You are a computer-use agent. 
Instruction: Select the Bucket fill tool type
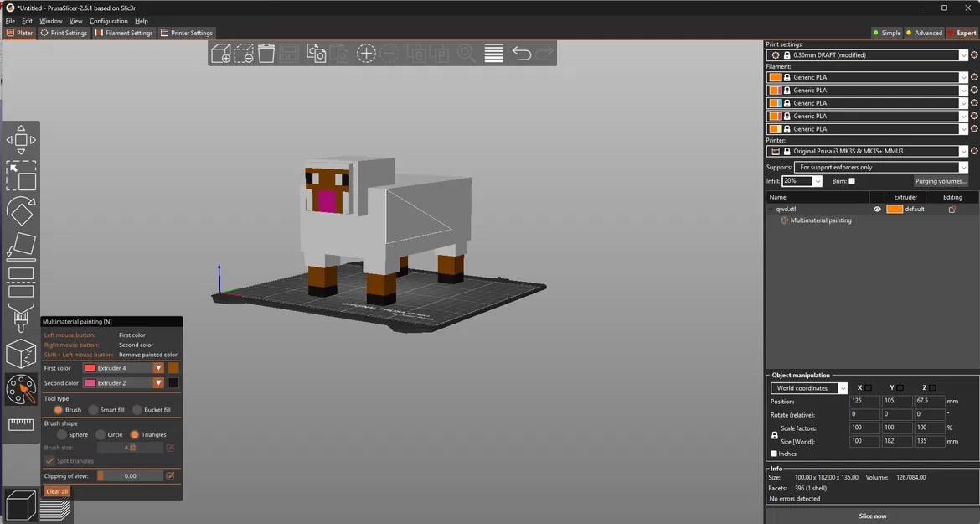pyautogui.click(x=137, y=409)
